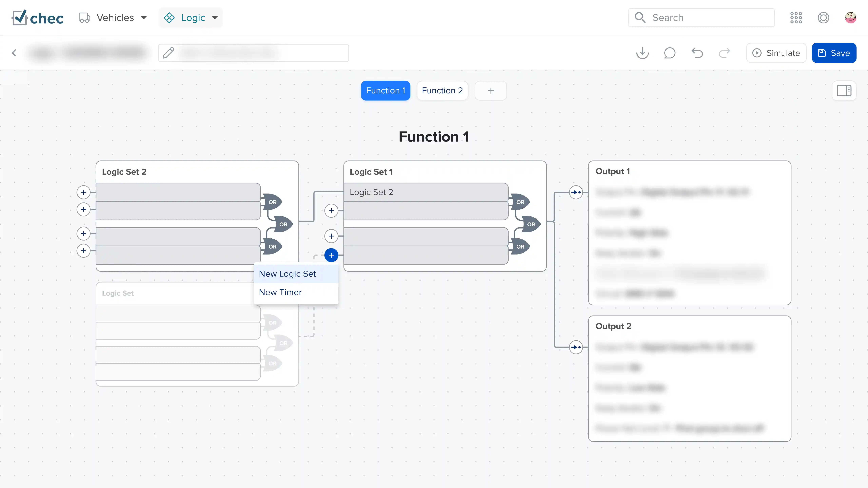
Task: Click the Logic Set 2 card title
Action: coord(124,172)
